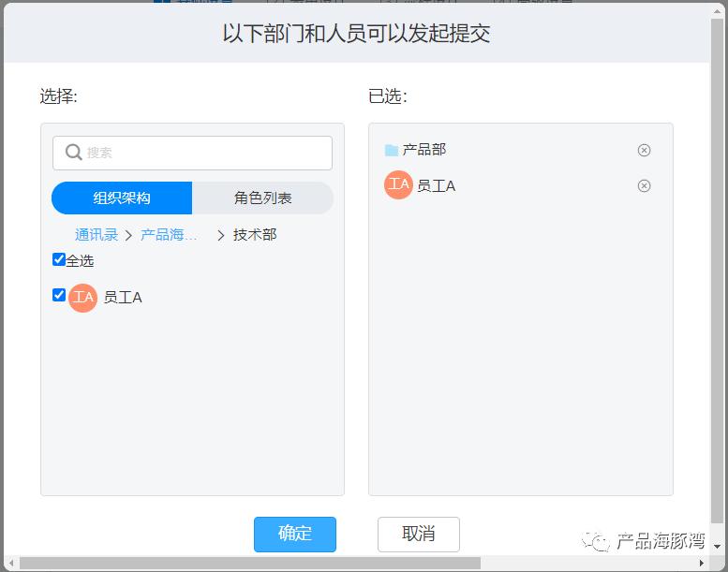728x572 pixels.
Task: Switch to the 组织架构 tab
Action: click(x=122, y=198)
